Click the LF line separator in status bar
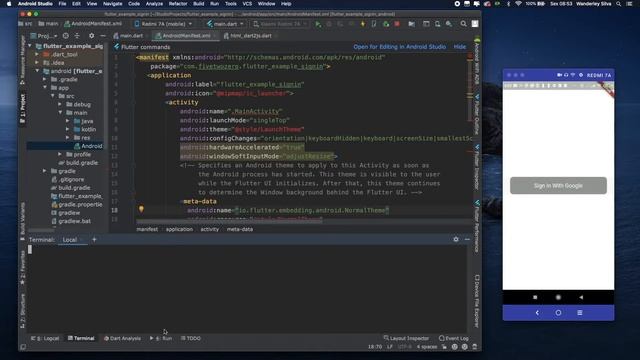The width and height of the screenshot is (640, 360). coord(390,347)
